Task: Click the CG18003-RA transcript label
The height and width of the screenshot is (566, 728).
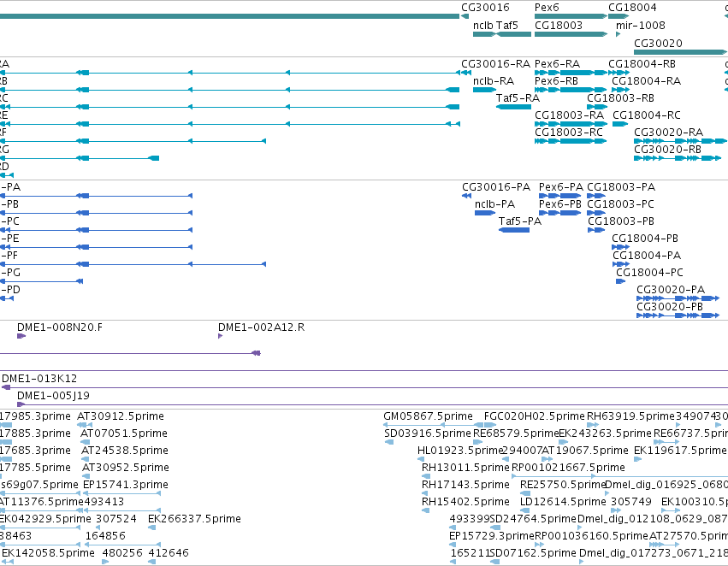Action: pyautogui.click(x=569, y=115)
